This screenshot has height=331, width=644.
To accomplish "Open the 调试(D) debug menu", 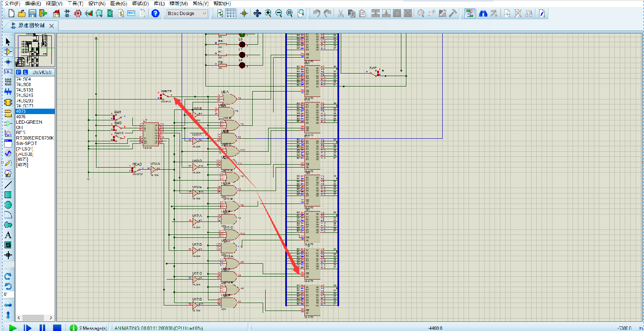I will pos(140,3).
